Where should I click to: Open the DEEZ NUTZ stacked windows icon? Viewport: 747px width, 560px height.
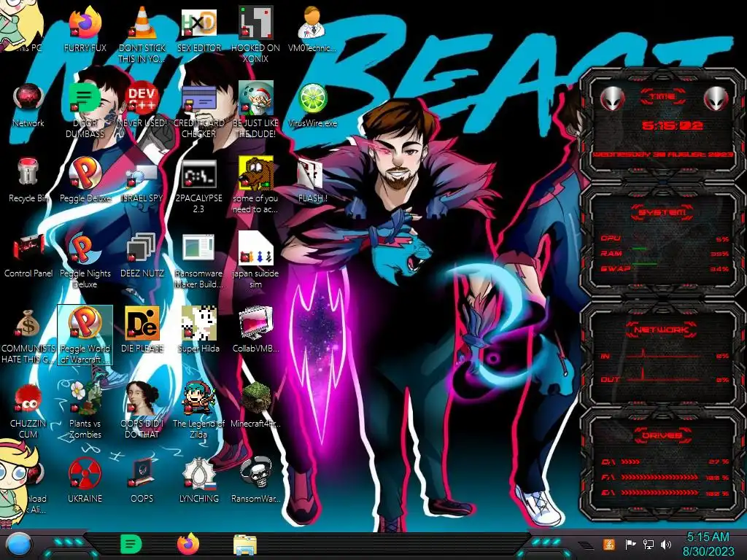tap(142, 249)
